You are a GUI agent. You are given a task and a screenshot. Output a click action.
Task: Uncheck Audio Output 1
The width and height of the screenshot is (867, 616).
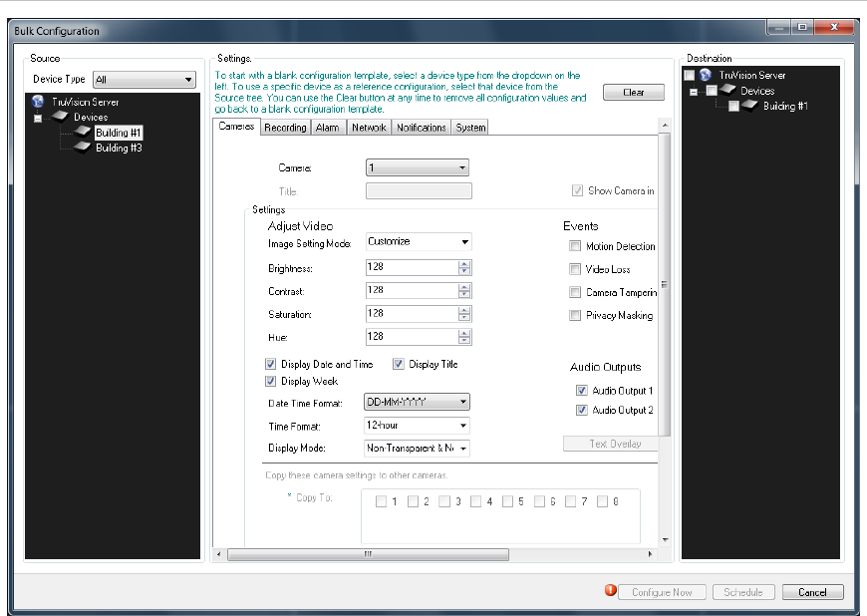[582, 391]
